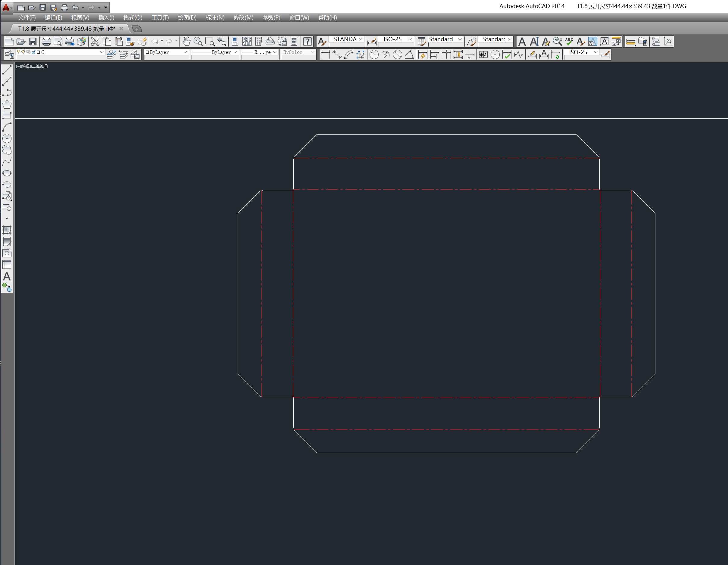Click the Quick Dimension lightning icon
Image resolution: width=728 pixels, height=565 pixels.
coord(422,54)
